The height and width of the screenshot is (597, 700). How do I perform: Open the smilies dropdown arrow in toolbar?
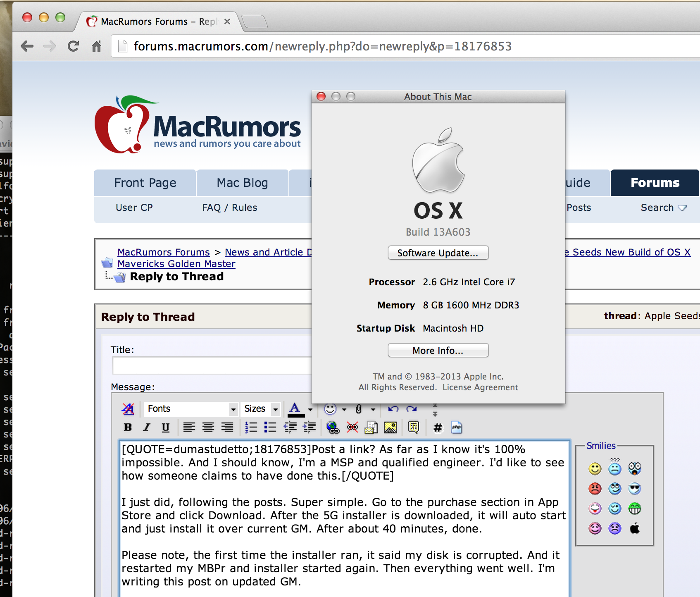(x=344, y=409)
